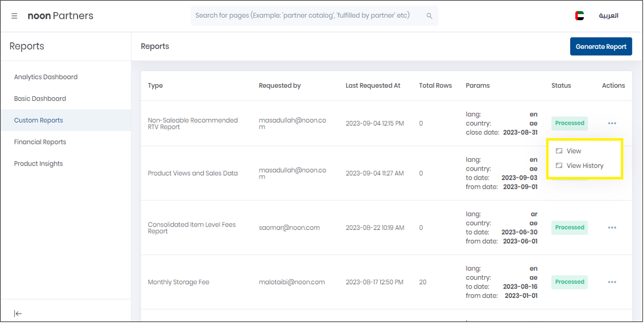This screenshot has width=644, height=323.
Task: Open actions menu for Monthly Storage Fee
Action: [612, 282]
